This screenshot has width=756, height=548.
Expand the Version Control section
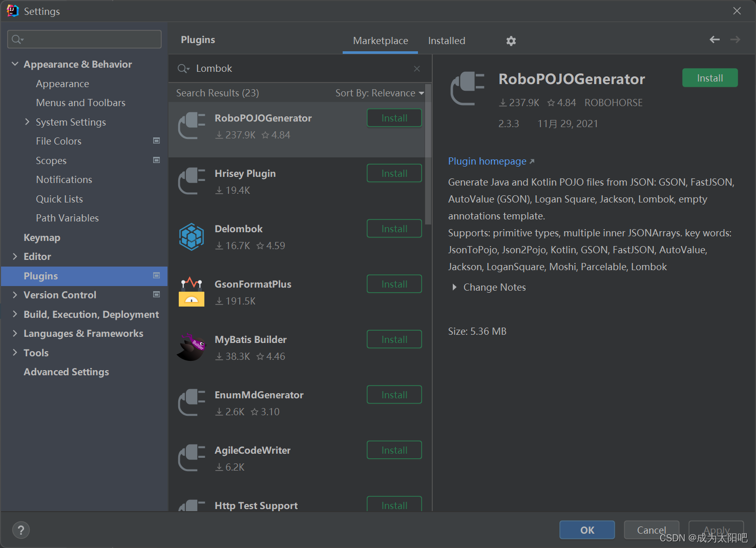tap(15, 295)
